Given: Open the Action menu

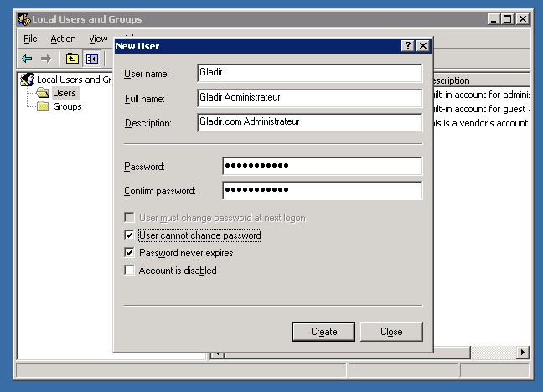Looking at the screenshot, I should [63, 39].
